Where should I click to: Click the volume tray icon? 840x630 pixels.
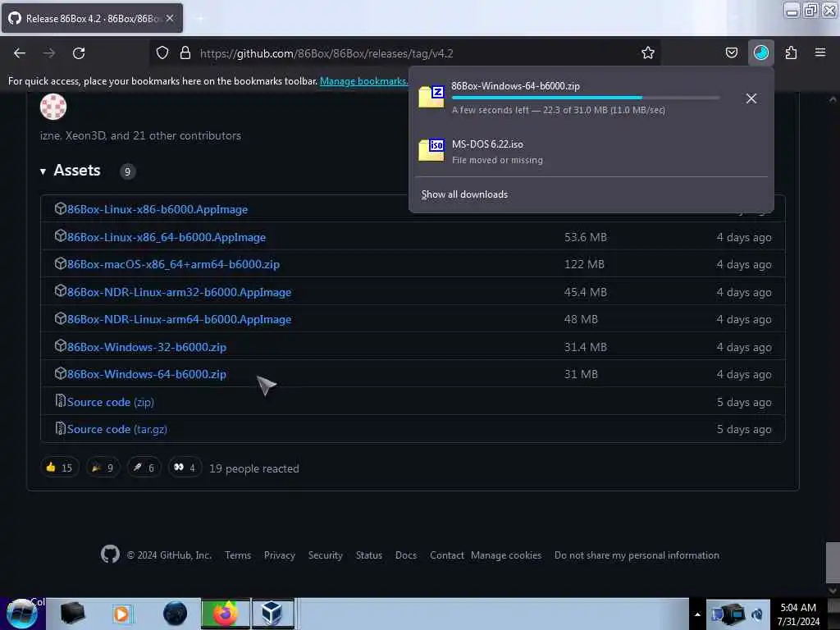pyautogui.click(x=757, y=614)
